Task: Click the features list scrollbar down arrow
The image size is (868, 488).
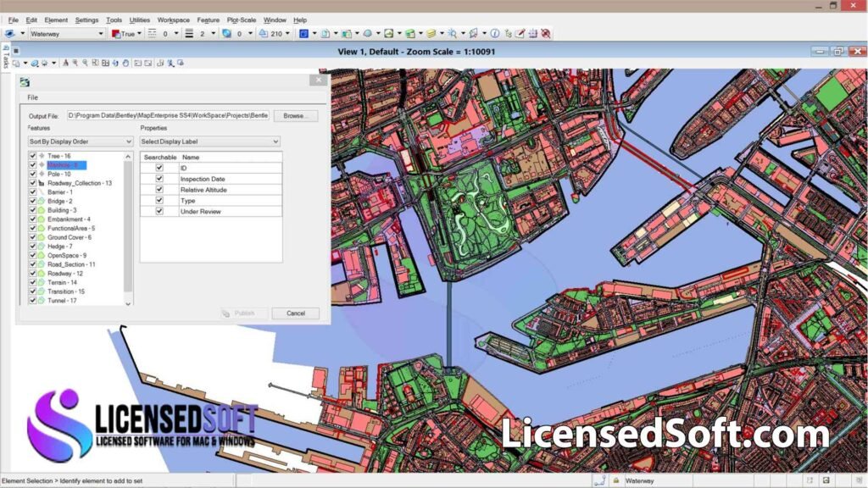Action: [x=129, y=303]
